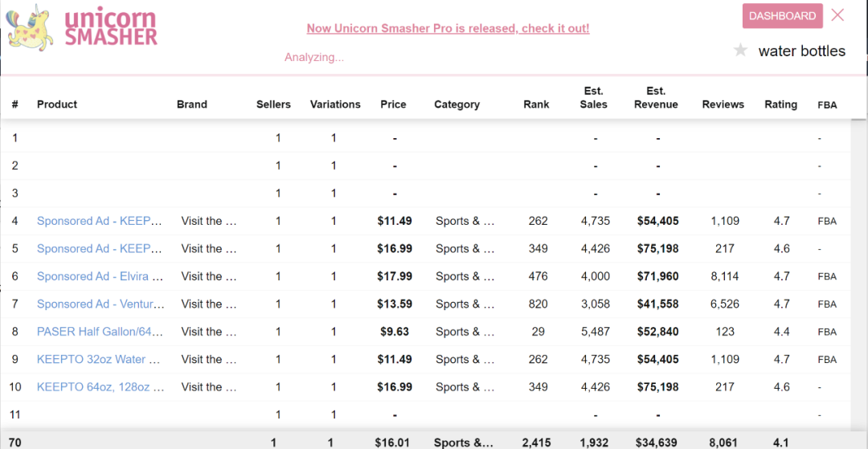Click the favorite star beside water bottles
Screen dimensions: 868x449
[x=740, y=51]
